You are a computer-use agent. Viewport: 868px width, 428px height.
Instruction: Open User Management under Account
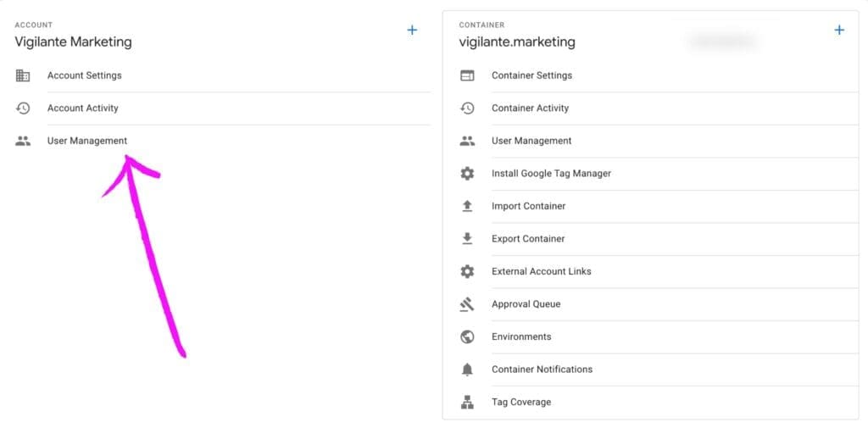point(87,141)
